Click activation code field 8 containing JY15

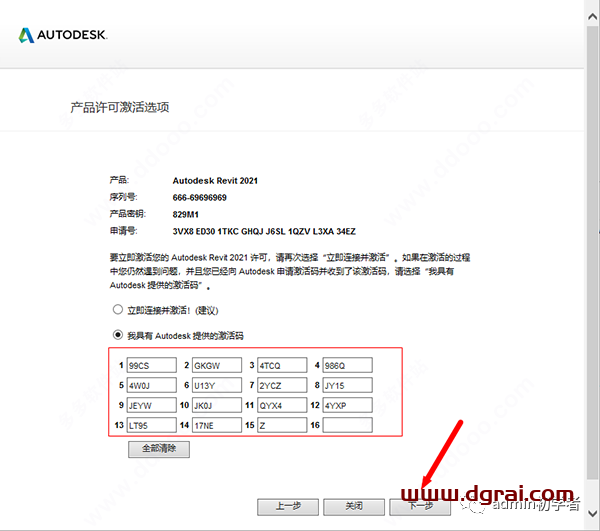[x=347, y=385]
